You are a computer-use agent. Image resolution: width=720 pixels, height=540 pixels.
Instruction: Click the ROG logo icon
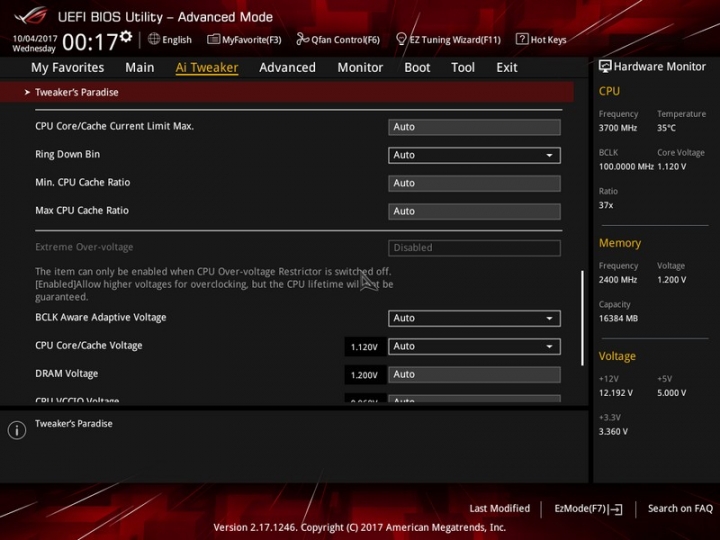pos(31,16)
